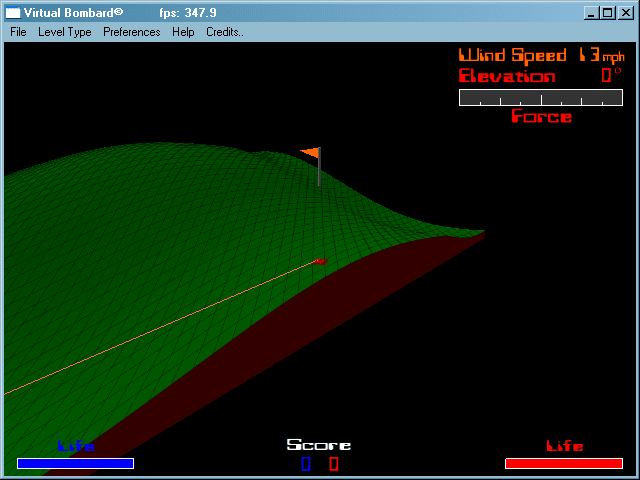Click the Elevation 0° readout

[540, 76]
